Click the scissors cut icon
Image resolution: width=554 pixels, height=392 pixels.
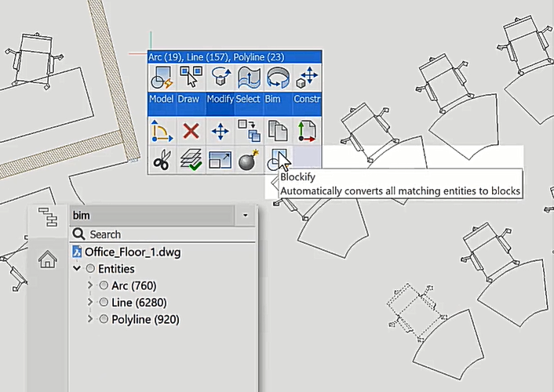162,160
